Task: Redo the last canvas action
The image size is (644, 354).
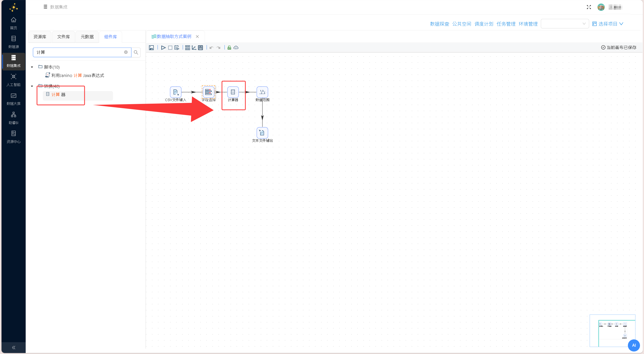Action: (x=218, y=48)
